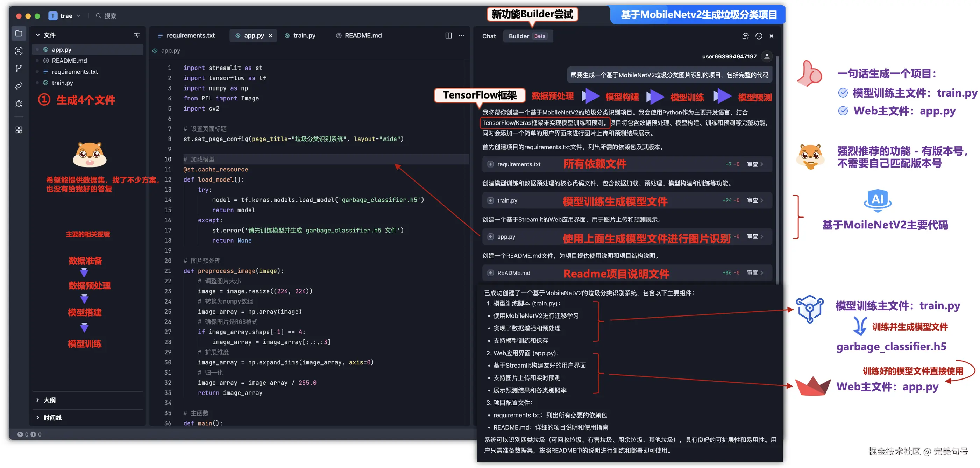Screen dimensions: 980x468
Task: Close the app.py editor tab
Action: click(270, 35)
